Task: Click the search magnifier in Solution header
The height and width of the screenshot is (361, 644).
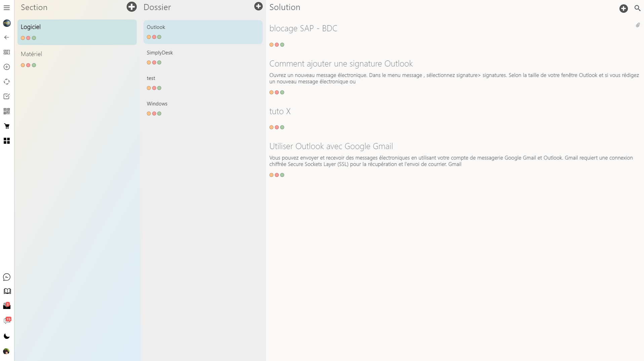Action: [637, 8]
